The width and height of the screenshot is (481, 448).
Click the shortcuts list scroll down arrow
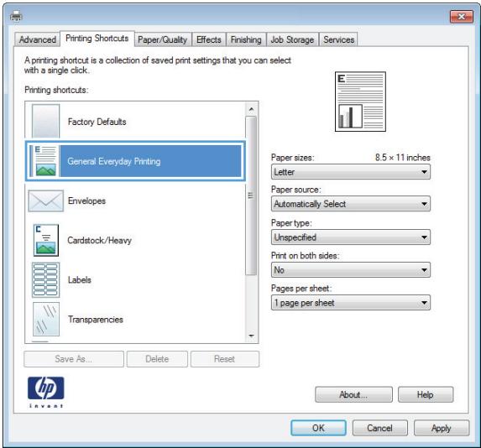click(x=252, y=336)
